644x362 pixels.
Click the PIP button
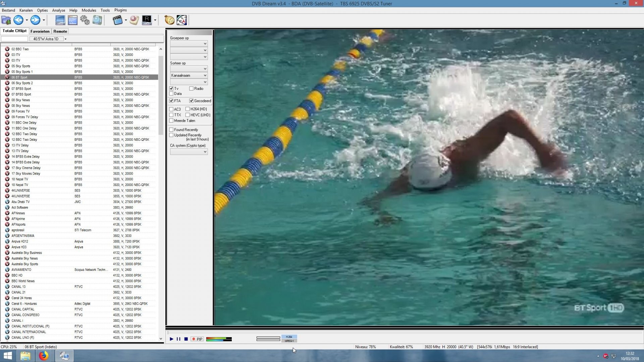click(x=197, y=339)
